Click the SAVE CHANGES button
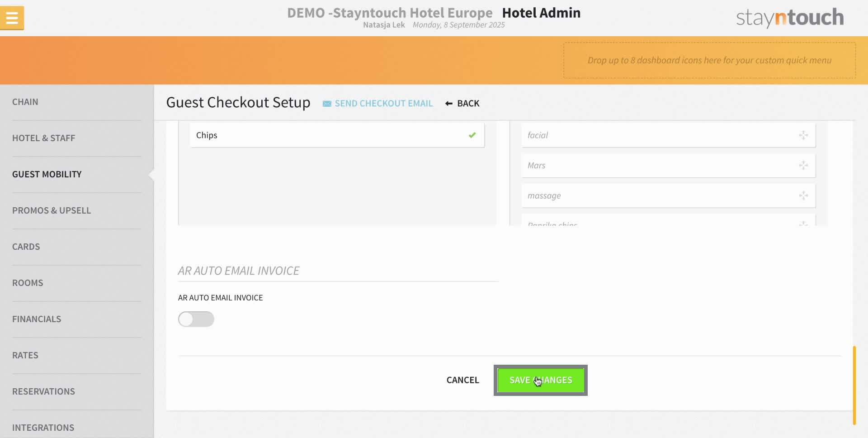Viewport: 868px width, 438px height. (540, 380)
